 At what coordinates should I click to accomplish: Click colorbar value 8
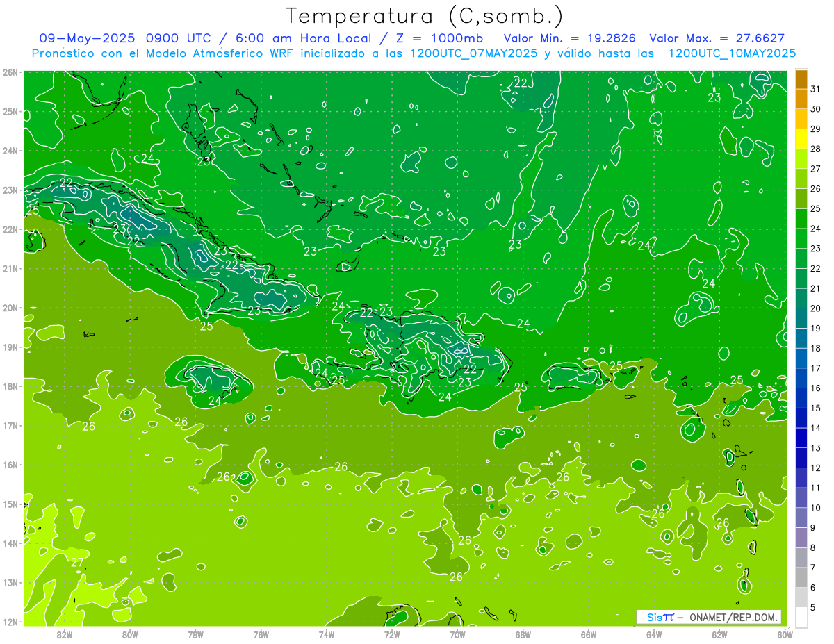[x=813, y=547]
